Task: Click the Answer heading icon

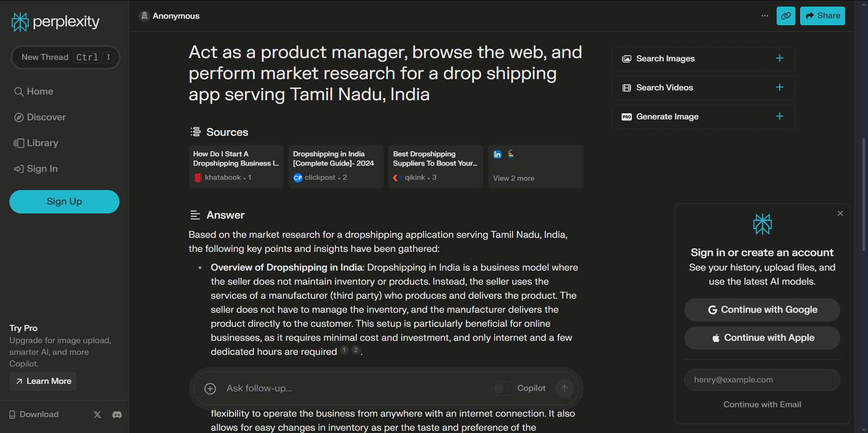Action: coord(195,215)
